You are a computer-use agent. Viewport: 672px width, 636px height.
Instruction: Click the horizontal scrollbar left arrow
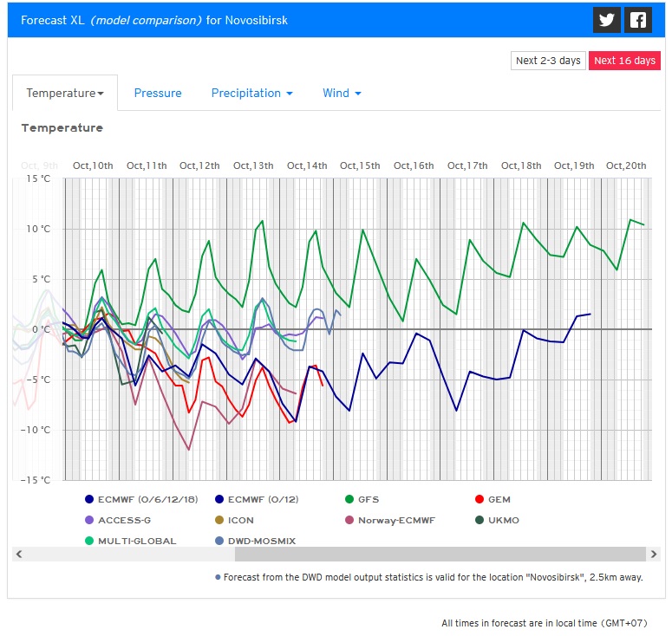19,554
